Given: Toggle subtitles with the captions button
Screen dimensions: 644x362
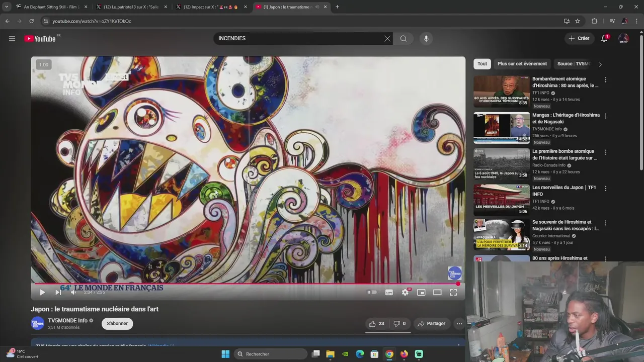Looking at the screenshot, I should (x=389, y=292).
